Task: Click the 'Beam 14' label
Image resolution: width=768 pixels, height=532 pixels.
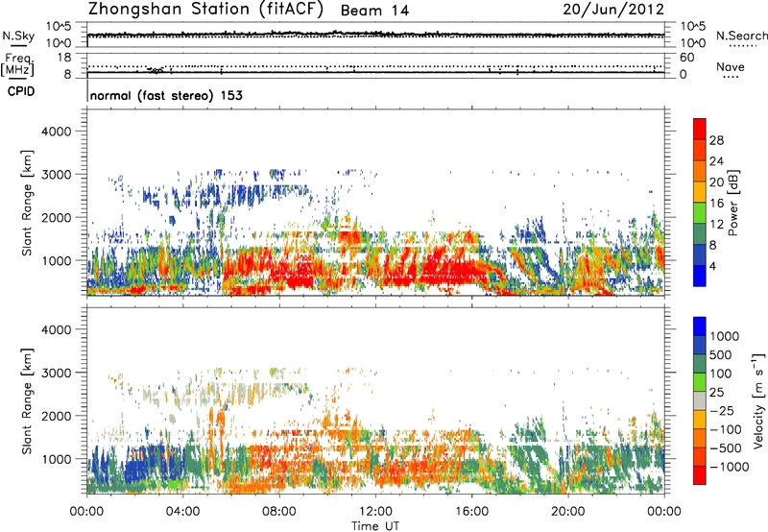Action: pos(374,11)
